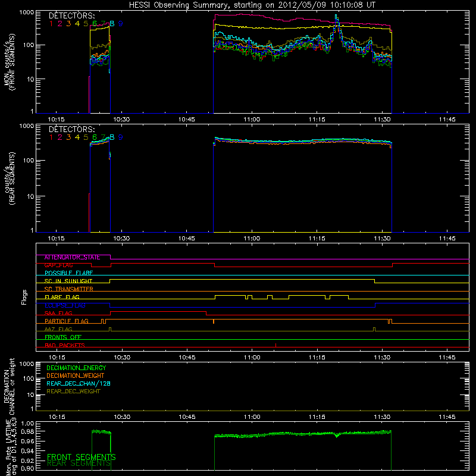Image resolution: width=476 pixels, height=476 pixels.
Task: Select the SAA_FLAG label
Action: [58, 314]
